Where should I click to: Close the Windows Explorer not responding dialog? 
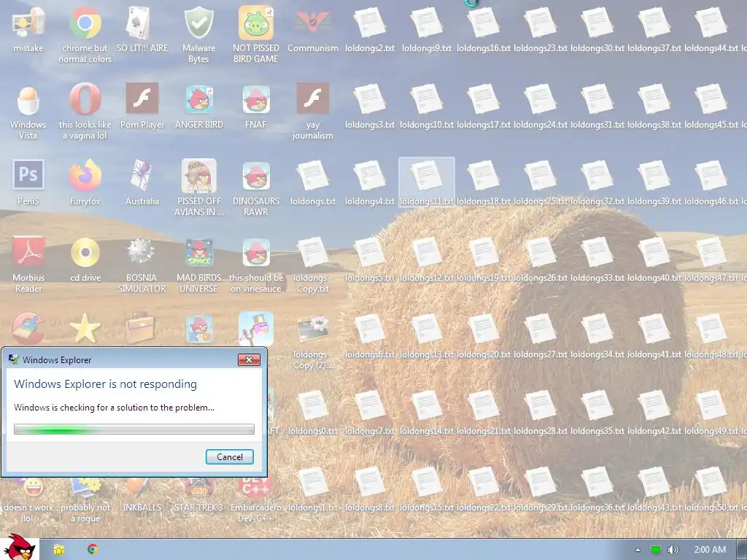coord(249,360)
